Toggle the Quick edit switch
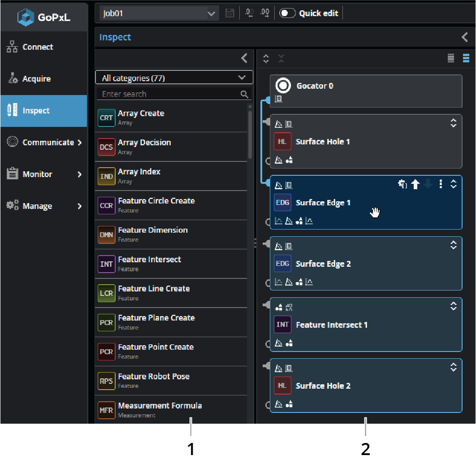This screenshot has width=476, height=460. pos(287,13)
